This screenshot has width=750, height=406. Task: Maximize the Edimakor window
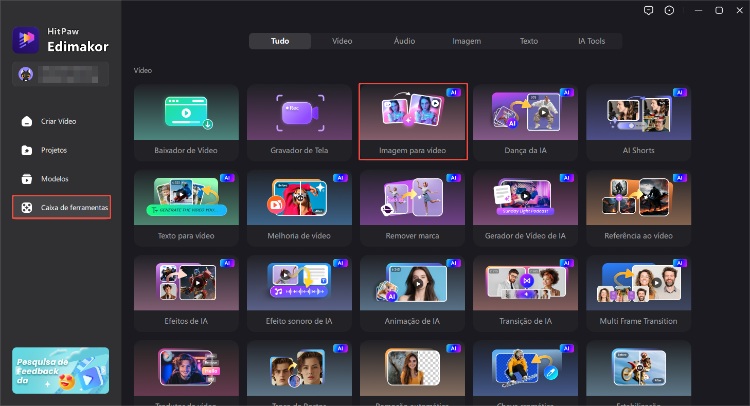(719, 11)
